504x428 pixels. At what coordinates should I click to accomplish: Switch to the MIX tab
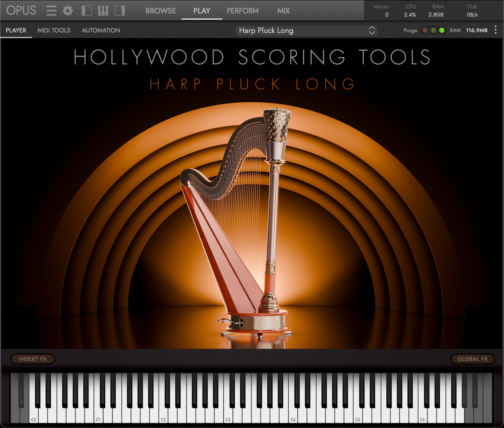283,11
